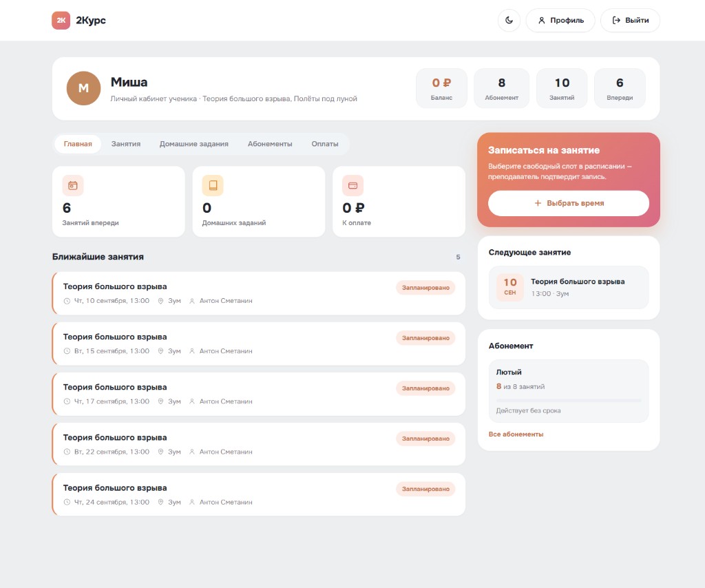Click the 2Курс brand name
The width and height of the screenshot is (705, 588).
91,20
